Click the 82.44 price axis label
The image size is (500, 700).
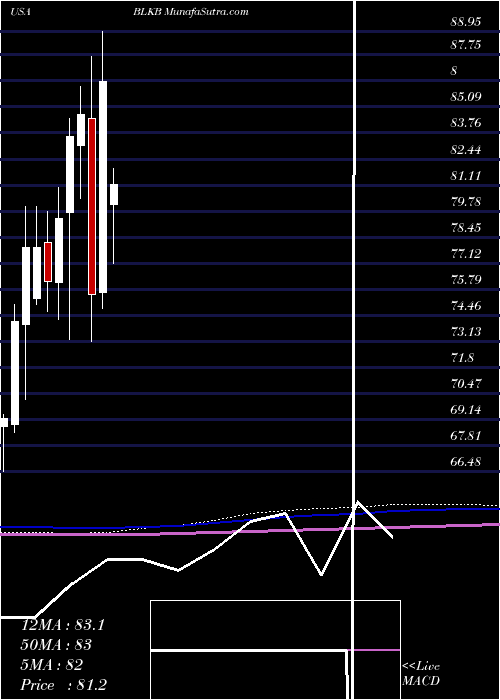click(x=466, y=150)
